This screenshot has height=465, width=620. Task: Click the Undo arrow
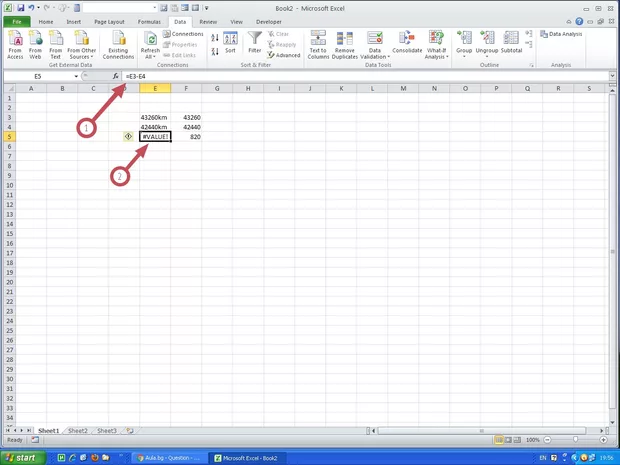coord(31,8)
